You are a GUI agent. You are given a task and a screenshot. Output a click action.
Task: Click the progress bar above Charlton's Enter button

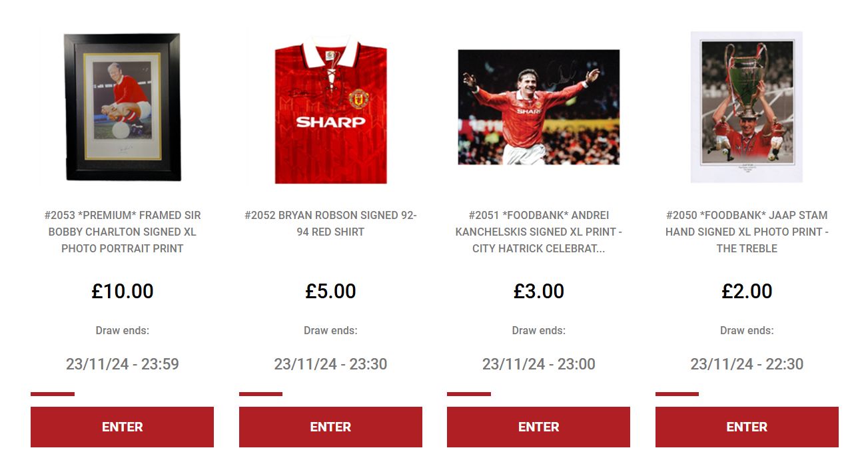(53, 394)
